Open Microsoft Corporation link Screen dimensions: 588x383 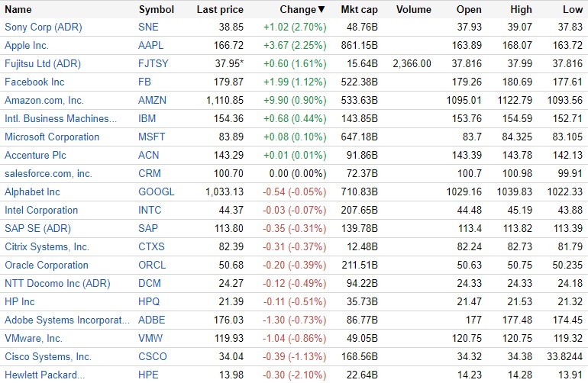[x=52, y=137]
